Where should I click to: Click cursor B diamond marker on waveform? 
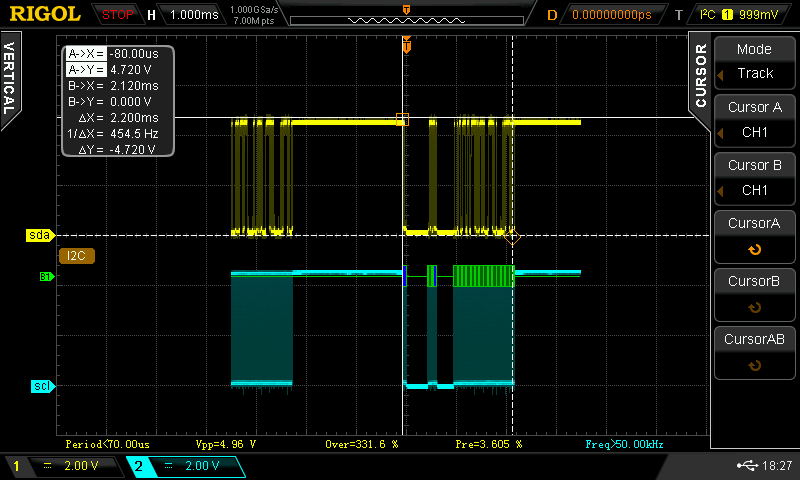point(512,236)
